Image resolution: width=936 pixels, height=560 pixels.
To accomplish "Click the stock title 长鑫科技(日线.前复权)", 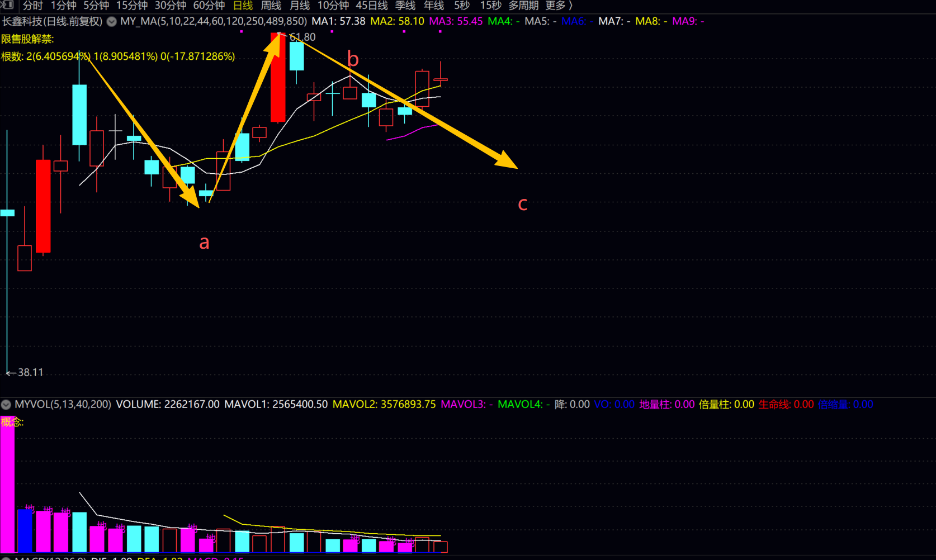I will click(x=53, y=22).
